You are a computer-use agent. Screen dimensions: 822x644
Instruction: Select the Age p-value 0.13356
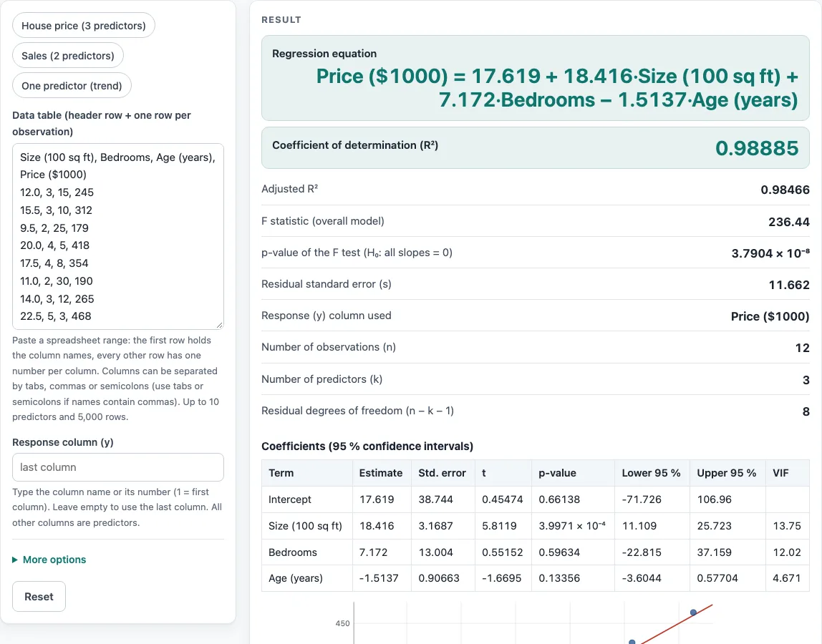(x=559, y=578)
